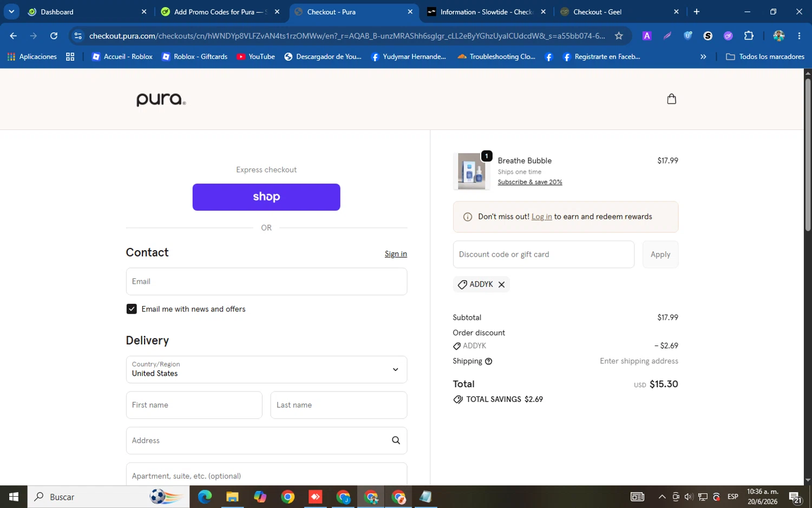812x508 pixels.
Task: Click the Pura logo
Action: point(161,99)
